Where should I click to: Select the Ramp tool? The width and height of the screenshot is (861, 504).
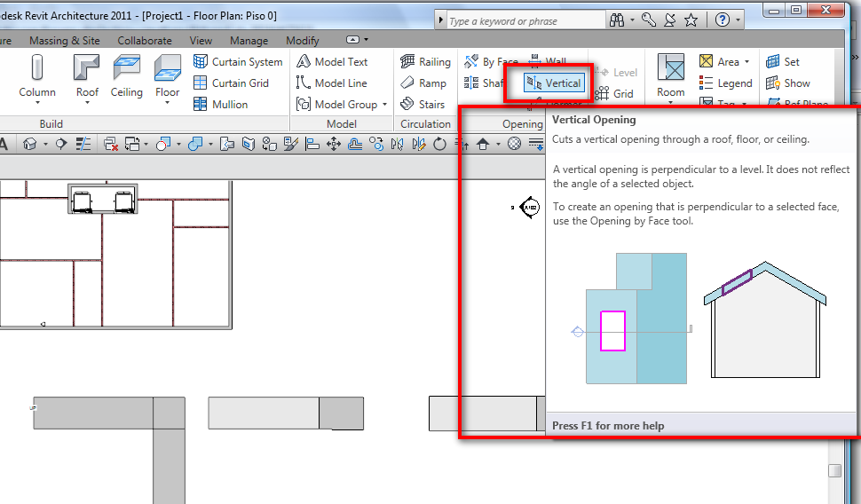pyautogui.click(x=423, y=83)
